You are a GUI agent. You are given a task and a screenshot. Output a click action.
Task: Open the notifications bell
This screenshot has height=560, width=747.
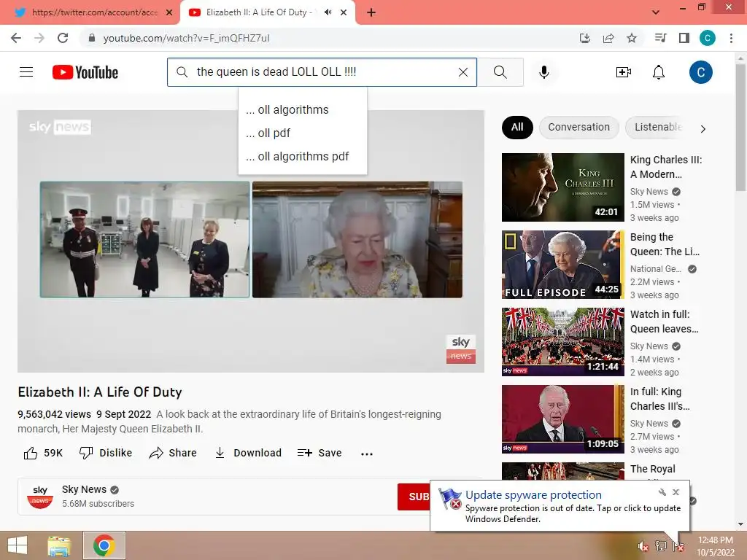point(659,72)
